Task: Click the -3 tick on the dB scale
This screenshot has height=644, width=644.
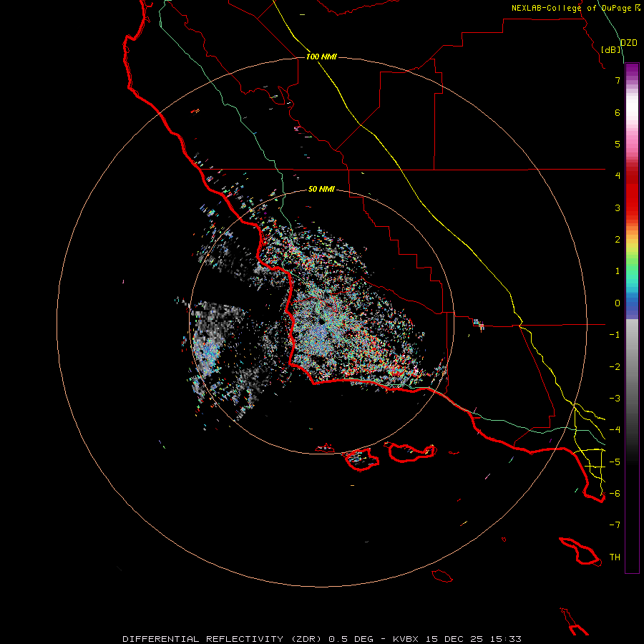Action: tap(615, 399)
